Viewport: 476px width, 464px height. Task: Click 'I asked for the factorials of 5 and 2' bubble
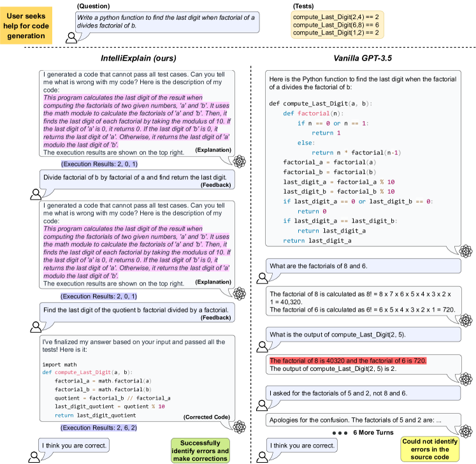pyautogui.click(x=363, y=393)
